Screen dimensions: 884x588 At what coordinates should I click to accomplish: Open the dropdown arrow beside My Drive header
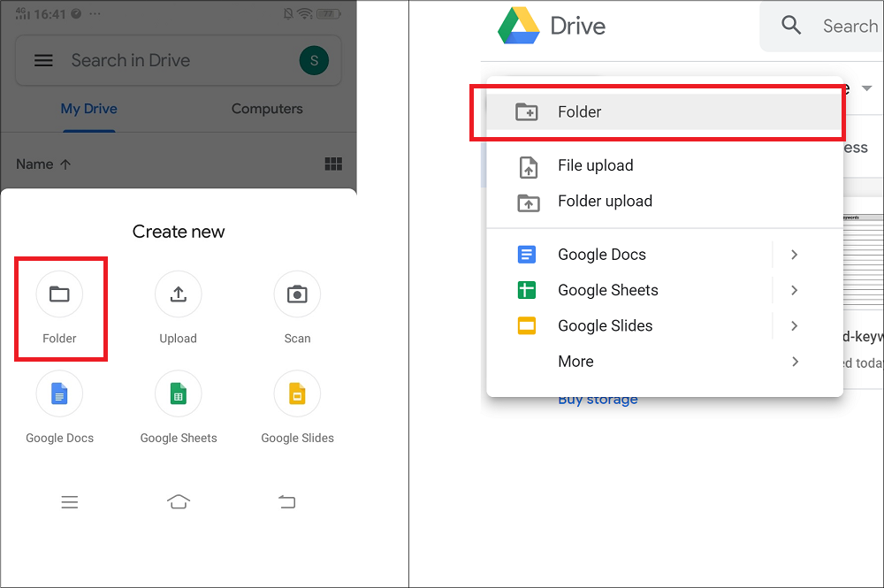pyautogui.click(x=867, y=88)
